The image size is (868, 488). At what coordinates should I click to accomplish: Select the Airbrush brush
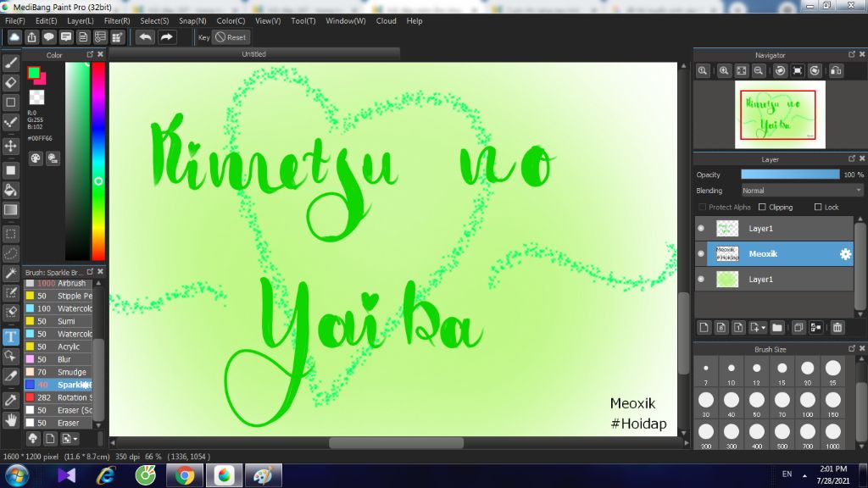[58, 283]
